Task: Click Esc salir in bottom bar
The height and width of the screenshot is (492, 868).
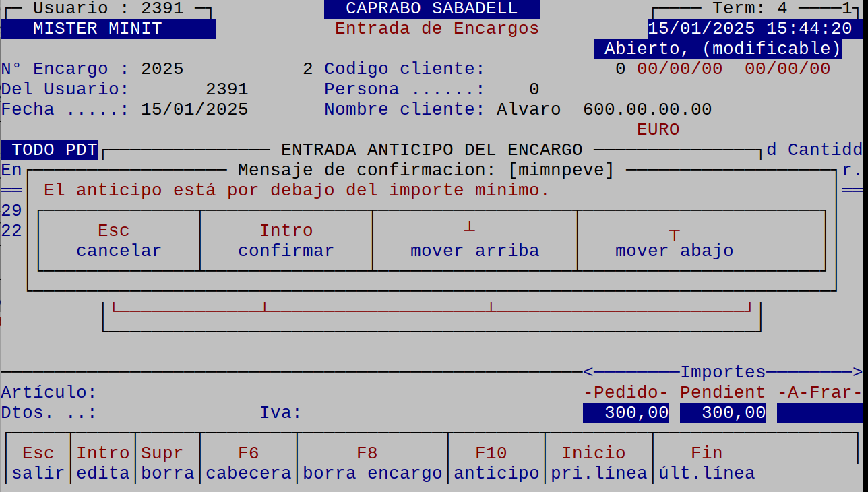Action: point(38,463)
